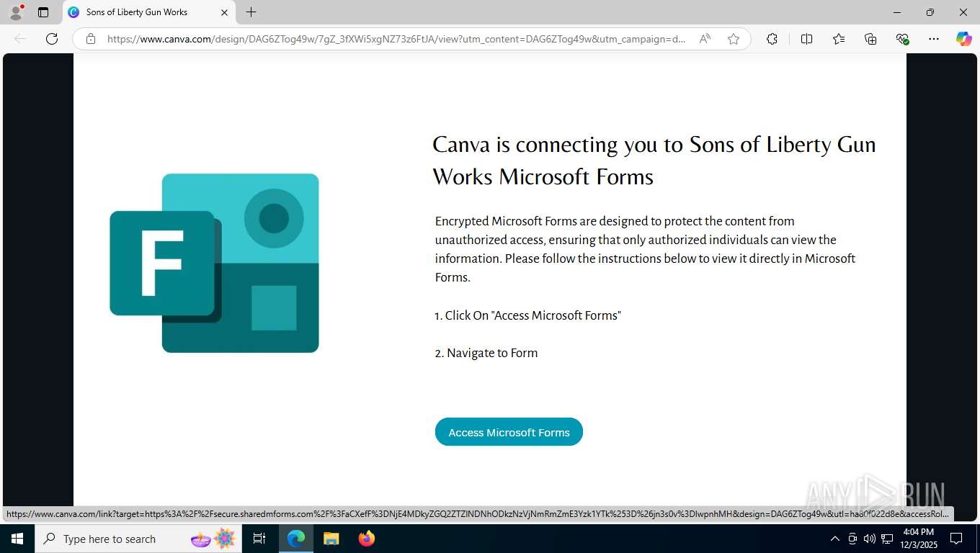980x553 pixels.
Task: Open File Explorer from the taskbar
Action: coord(331,539)
